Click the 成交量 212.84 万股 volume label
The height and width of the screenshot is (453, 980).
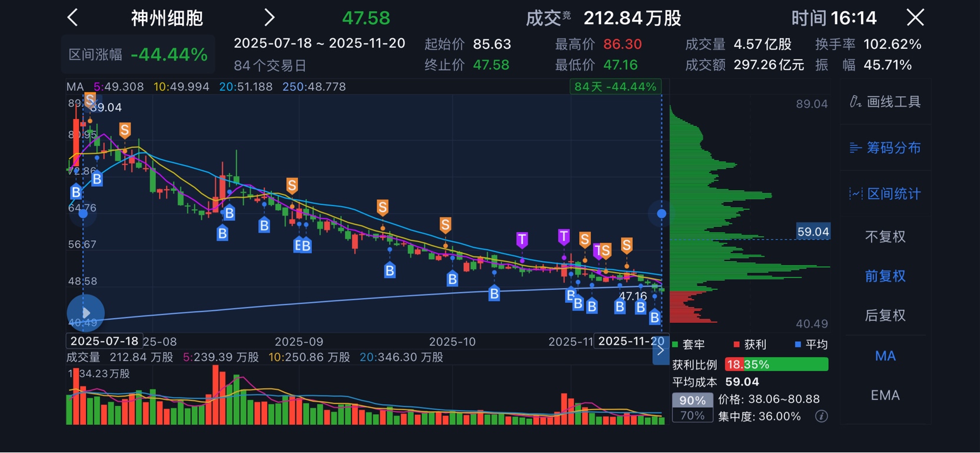[119, 358]
